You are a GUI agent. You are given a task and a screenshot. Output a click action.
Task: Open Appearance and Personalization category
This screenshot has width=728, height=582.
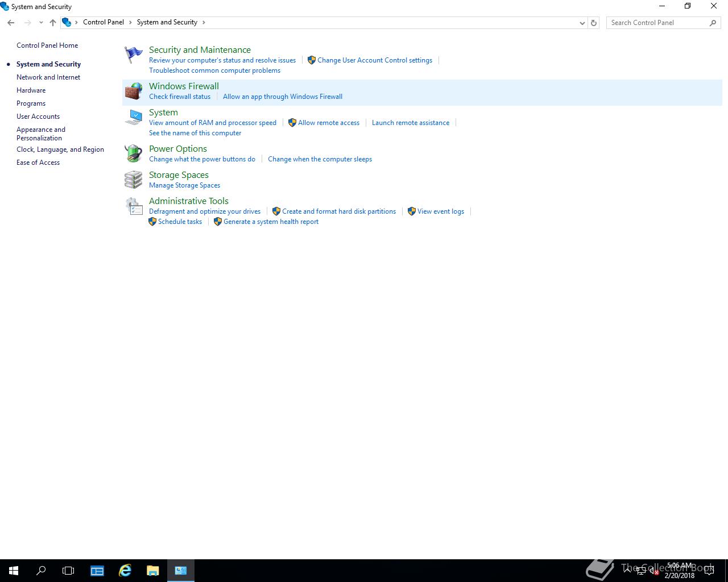pyautogui.click(x=41, y=134)
